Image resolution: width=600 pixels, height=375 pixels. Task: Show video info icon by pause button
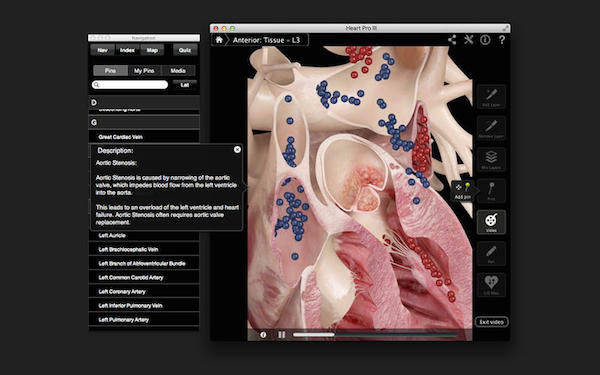click(263, 335)
